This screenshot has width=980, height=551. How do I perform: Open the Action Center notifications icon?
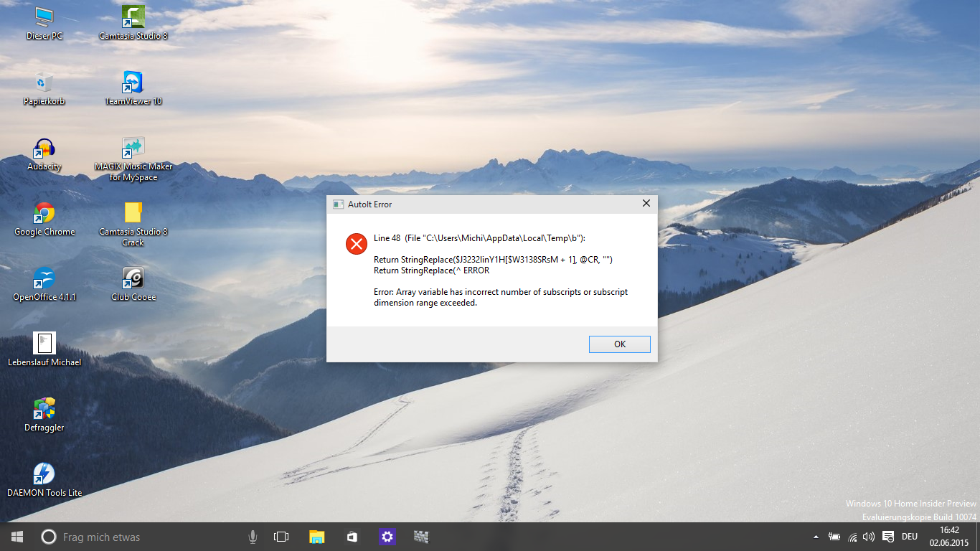pyautogui.click(x=887, y=537)
